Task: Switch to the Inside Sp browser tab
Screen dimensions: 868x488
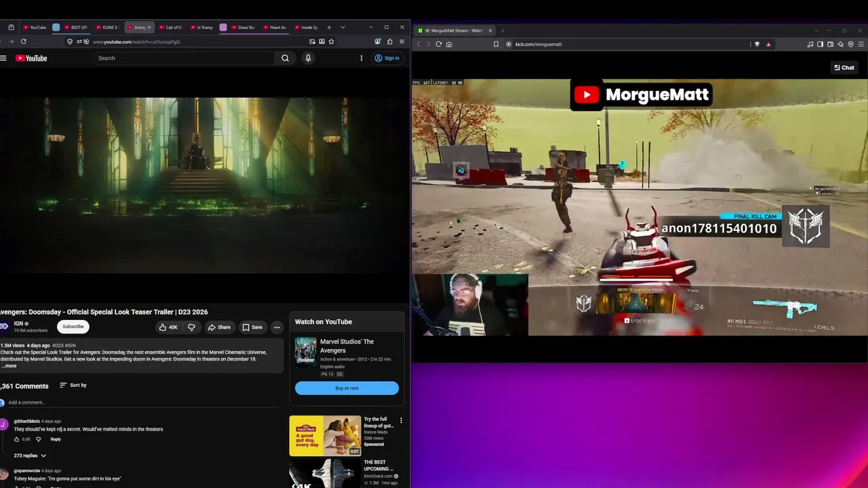Action: (306, 27)
